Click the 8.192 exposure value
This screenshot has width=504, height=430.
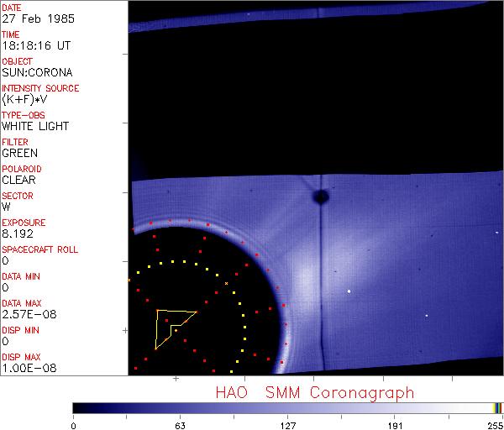(17, 234)
